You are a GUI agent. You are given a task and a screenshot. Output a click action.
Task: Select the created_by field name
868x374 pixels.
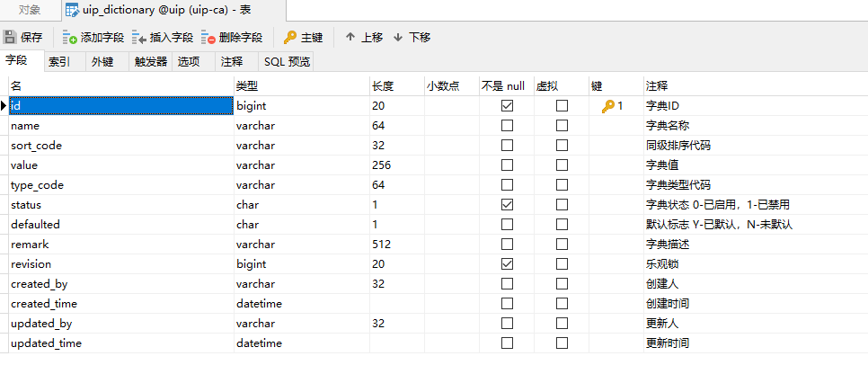40,284
